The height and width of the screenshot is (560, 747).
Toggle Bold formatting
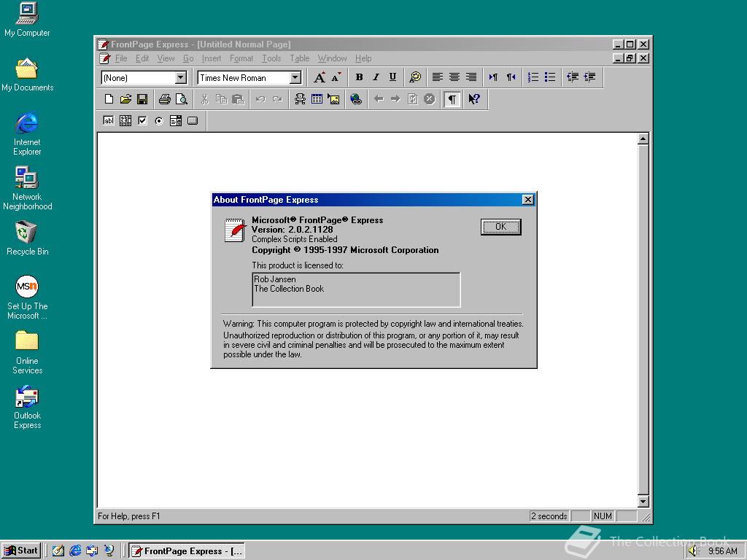pos(359,77)
